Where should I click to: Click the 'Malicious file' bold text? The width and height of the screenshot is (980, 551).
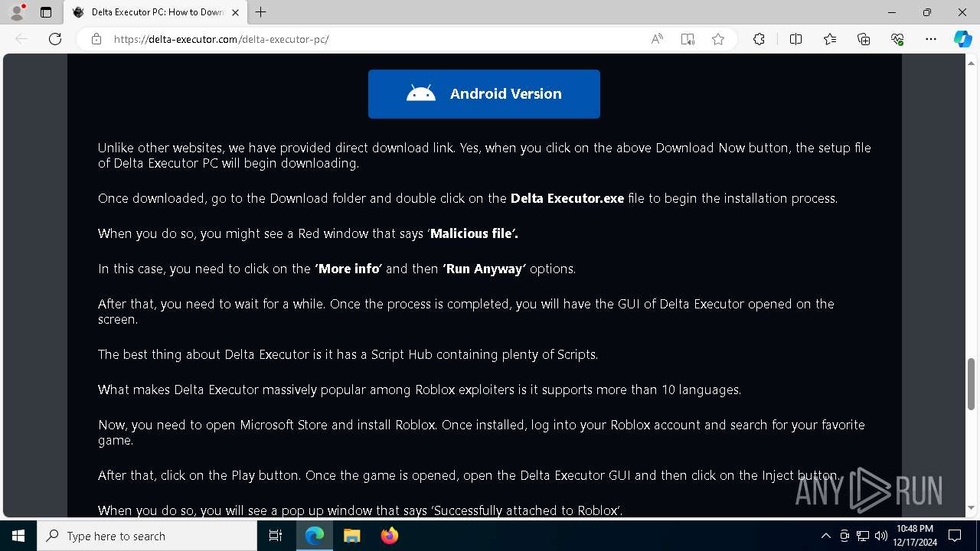tap(474, 233)
